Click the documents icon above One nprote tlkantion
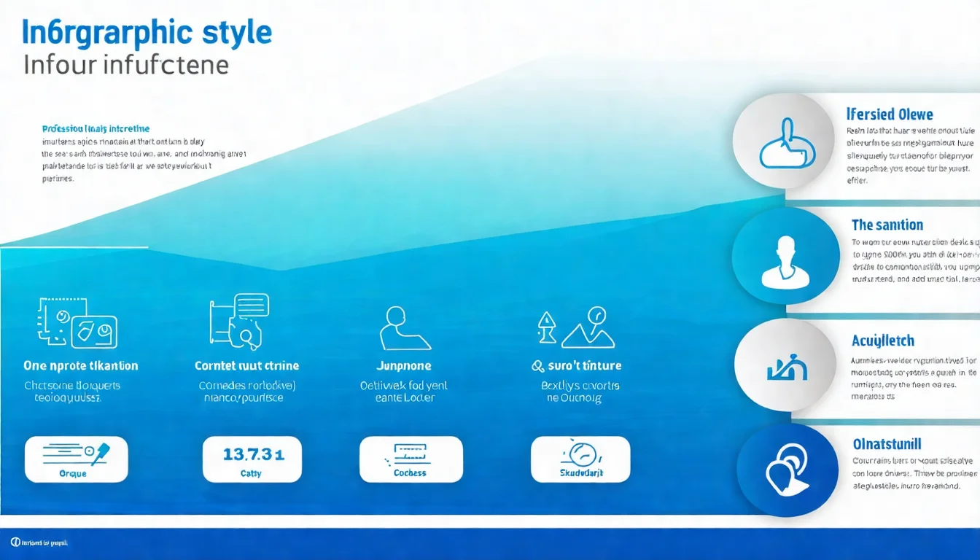The image size is (980, 560). point(77,323)
